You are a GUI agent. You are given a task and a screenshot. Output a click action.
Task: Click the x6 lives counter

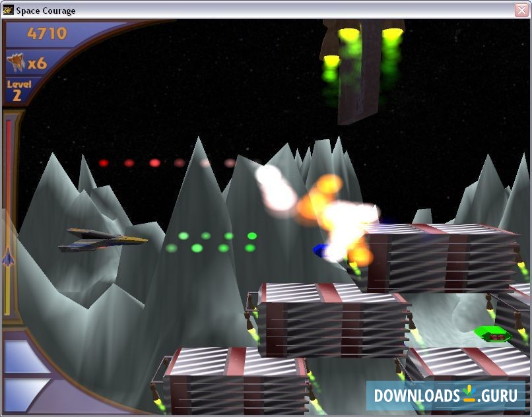point(38,63)
